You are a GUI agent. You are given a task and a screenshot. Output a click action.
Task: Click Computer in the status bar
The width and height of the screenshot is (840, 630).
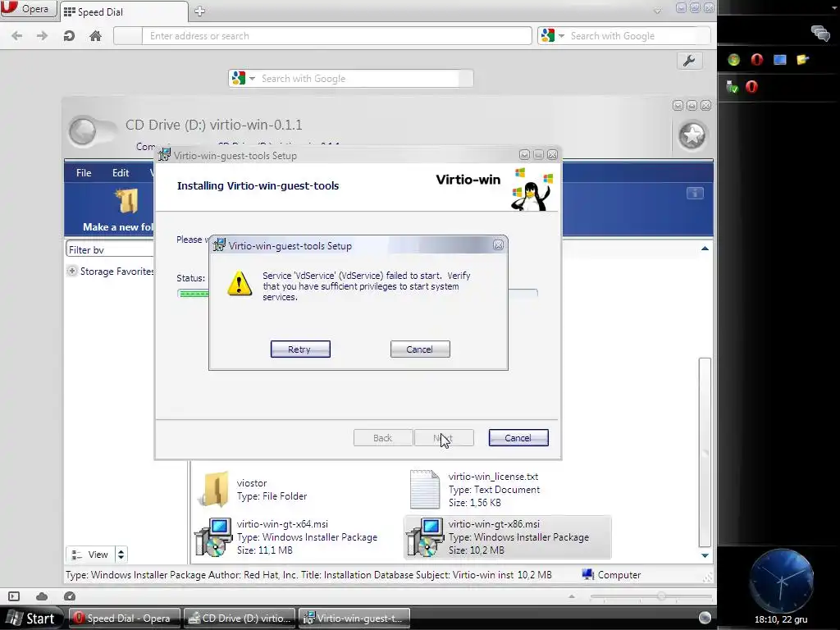(611, 575)
